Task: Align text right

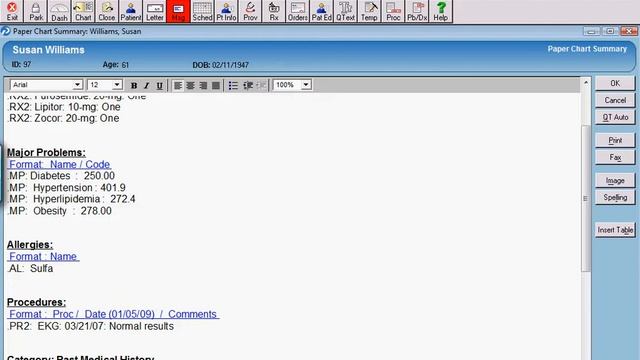Action: (203, 85)
